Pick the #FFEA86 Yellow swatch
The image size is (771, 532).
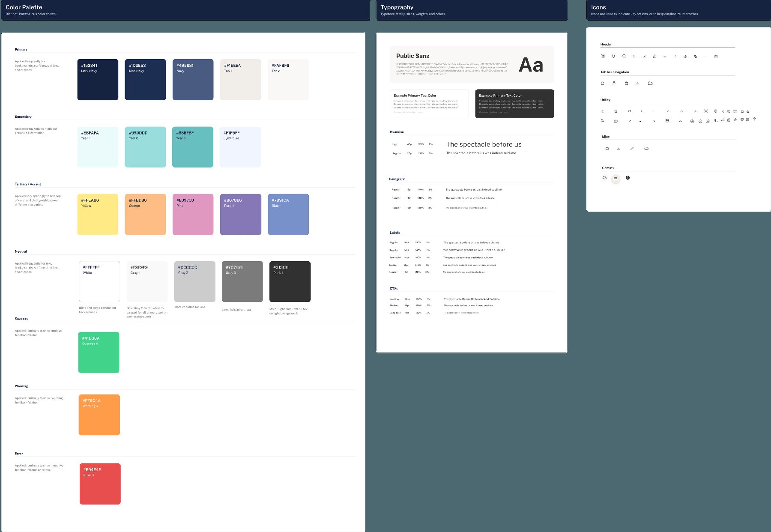pos(98,214)
